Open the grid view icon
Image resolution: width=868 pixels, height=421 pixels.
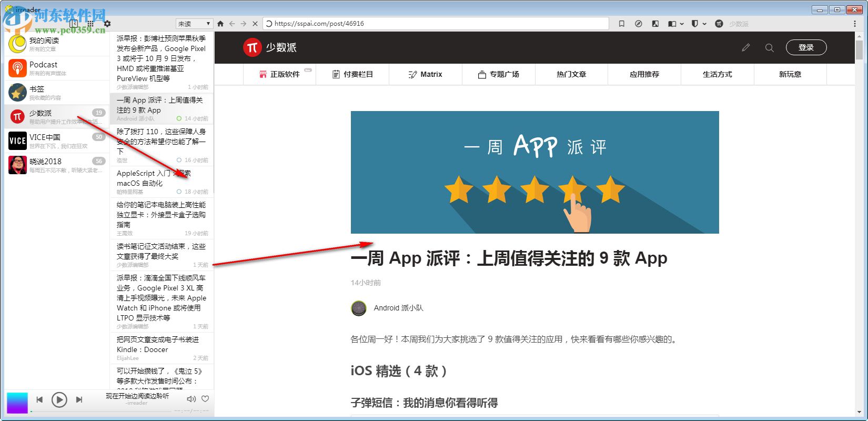pyautogui.click(x=90, y=24)
